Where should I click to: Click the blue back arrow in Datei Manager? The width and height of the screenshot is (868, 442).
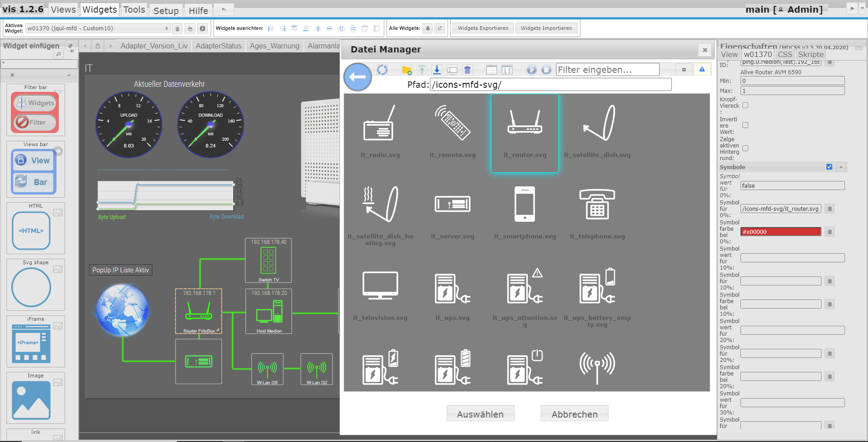click(357, 77)
